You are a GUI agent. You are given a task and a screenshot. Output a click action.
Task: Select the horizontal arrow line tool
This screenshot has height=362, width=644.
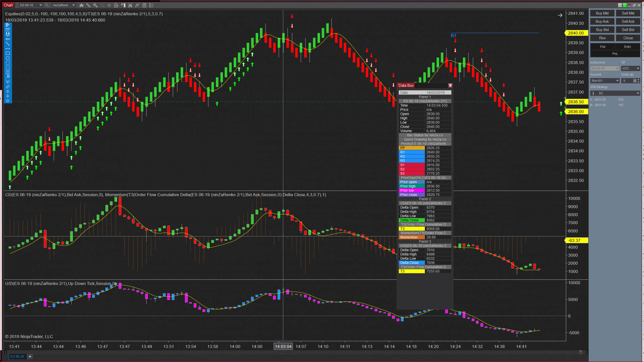pyautogui.click(x=8, y=49)
